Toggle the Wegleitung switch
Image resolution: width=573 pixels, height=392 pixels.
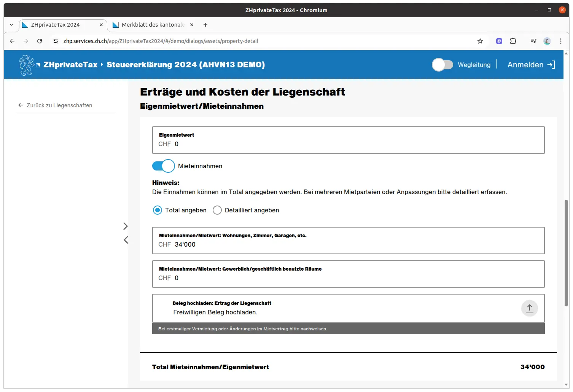click(x=442, y=65)
